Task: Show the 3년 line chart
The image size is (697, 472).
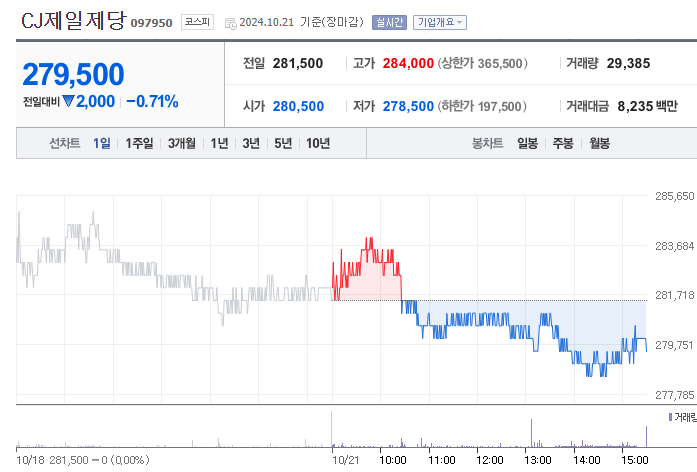Action: point(251,143)
